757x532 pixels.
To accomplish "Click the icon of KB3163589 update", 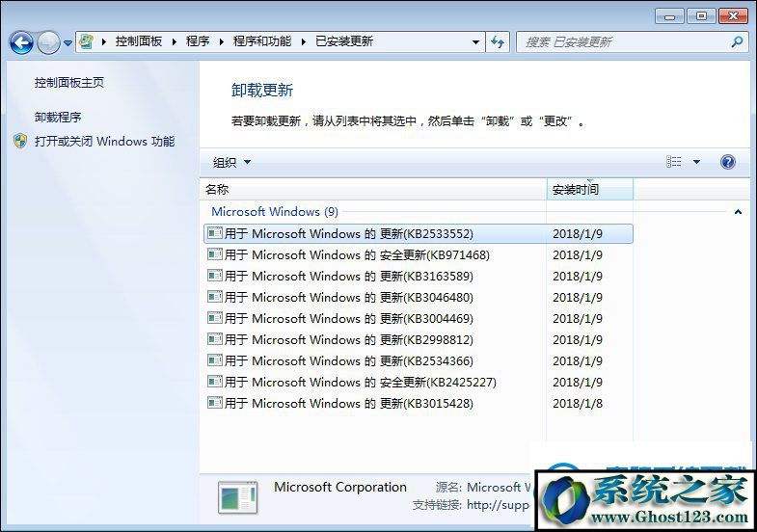I will [x=215, y=276].
